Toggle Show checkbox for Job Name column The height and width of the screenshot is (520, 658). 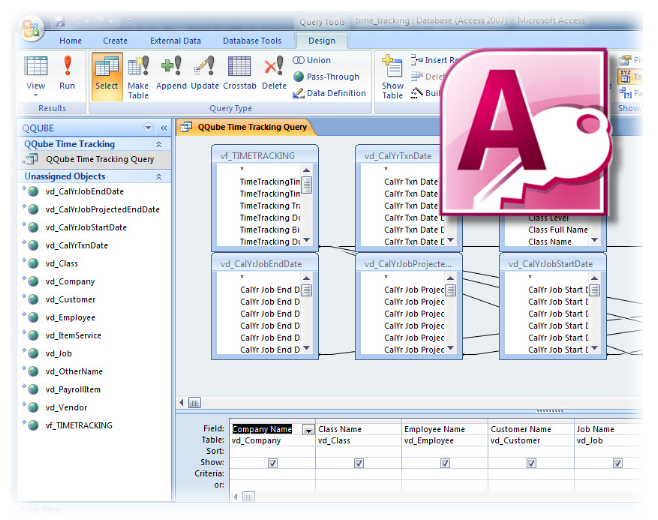coord(618,463)
